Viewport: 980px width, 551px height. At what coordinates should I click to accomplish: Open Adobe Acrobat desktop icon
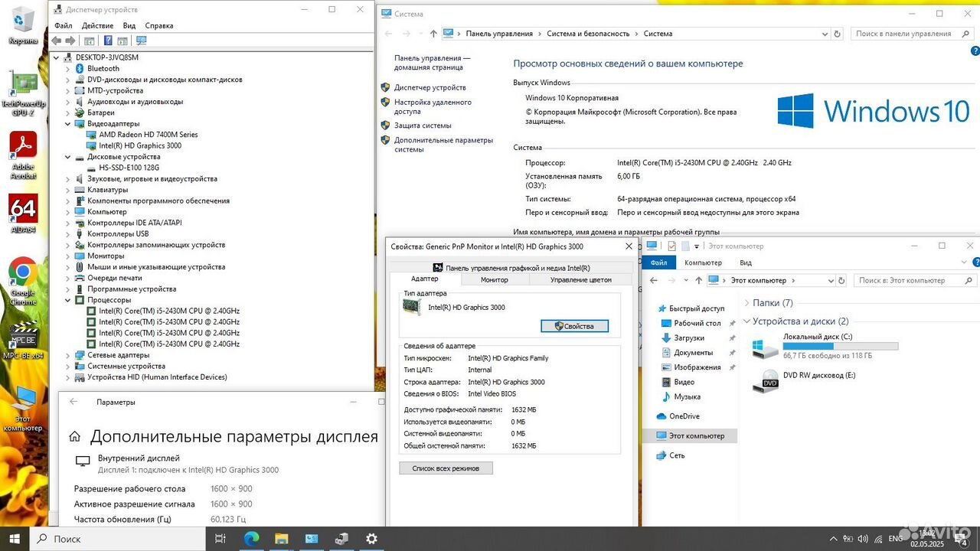[23, 155]
